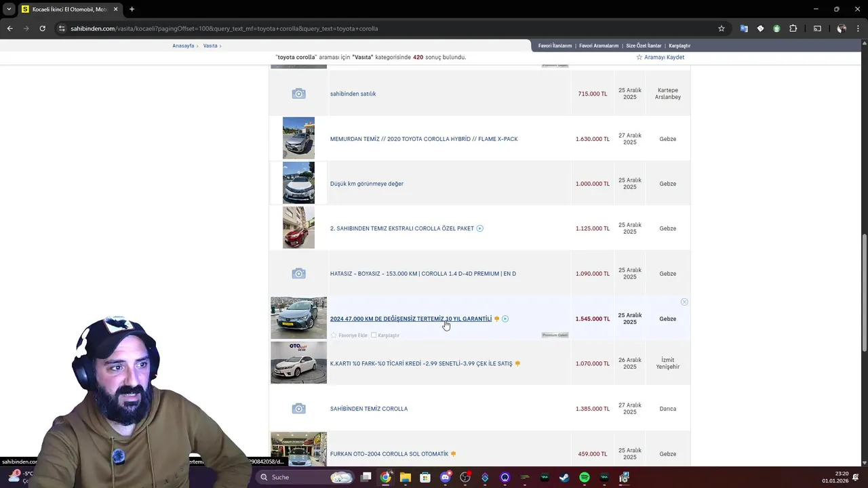Click the video play icon on the 2024 47.000 KM listing
Screen dimensions: 868x488
coord(505,319)
